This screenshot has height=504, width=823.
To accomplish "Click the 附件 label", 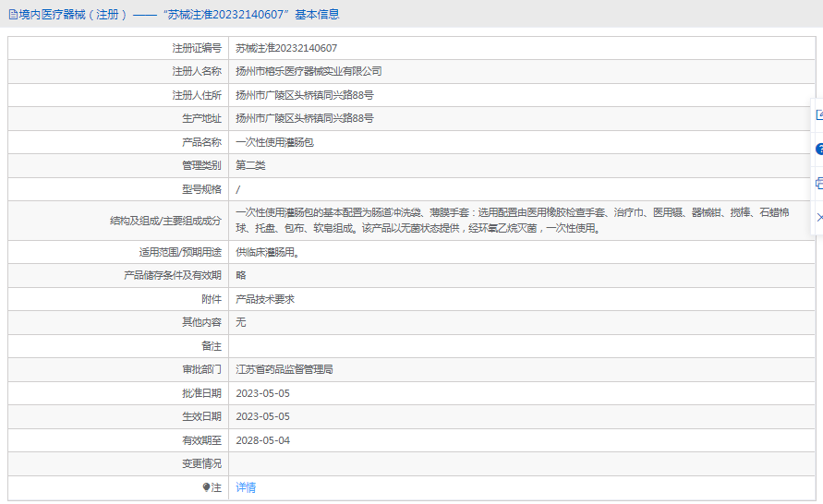I will click(212, 299).
